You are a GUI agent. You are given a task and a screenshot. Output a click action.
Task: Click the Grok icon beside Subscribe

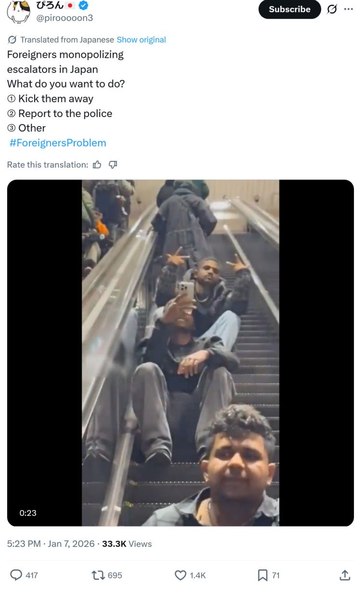point(332,9)
